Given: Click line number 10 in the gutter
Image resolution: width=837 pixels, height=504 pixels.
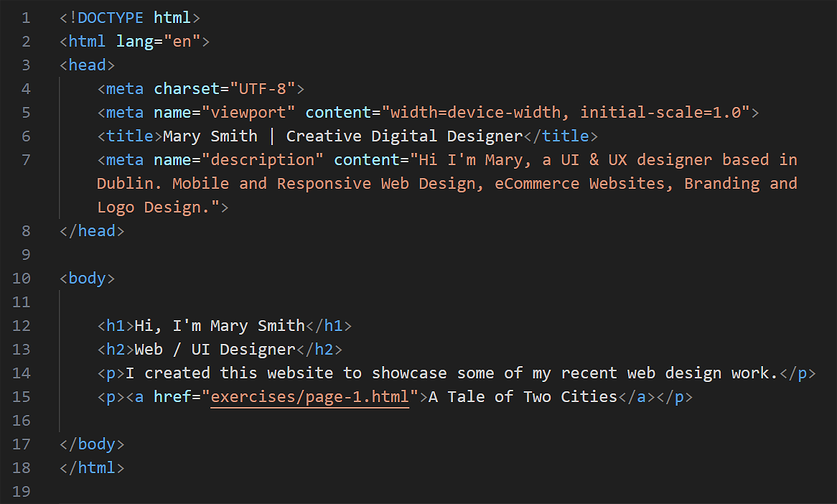Looking at the screenshot, I should point(22,278).
